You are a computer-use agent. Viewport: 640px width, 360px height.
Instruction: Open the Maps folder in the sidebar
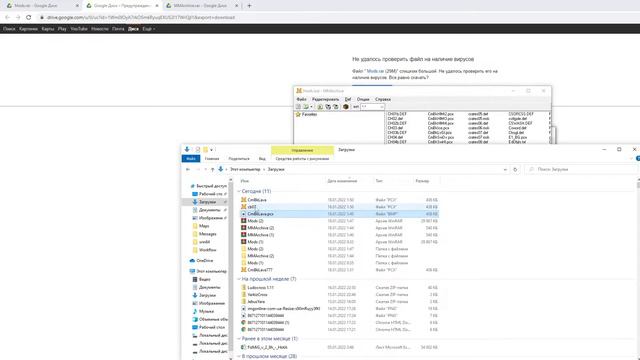pos(201,226)
